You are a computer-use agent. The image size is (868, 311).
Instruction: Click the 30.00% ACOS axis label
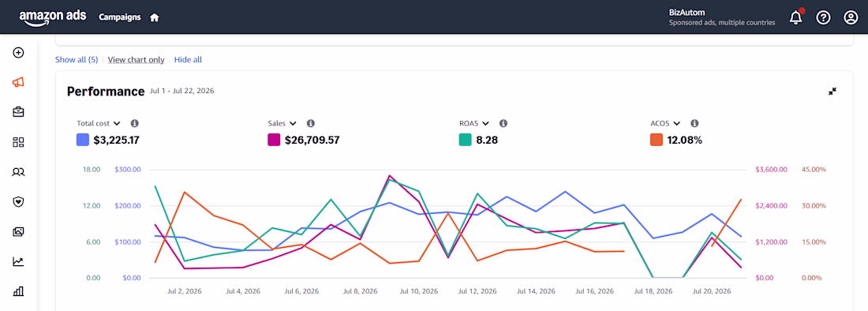814,206
